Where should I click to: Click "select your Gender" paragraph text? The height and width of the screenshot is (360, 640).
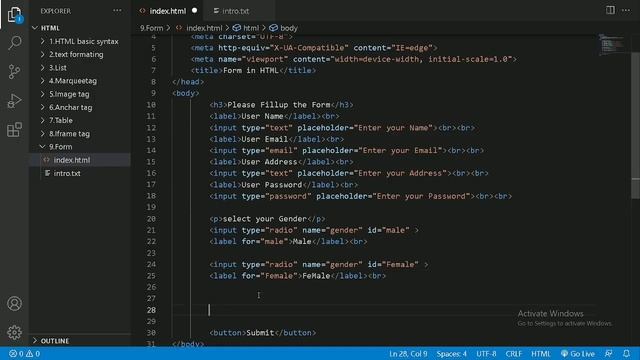coord(264,219)
